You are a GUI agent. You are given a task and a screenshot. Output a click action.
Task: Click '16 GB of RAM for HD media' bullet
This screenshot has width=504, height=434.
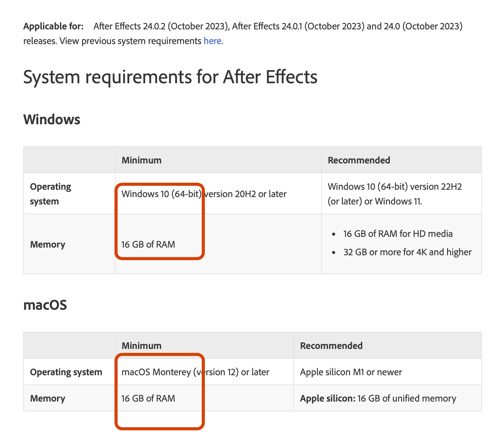[x=398, y=234]
